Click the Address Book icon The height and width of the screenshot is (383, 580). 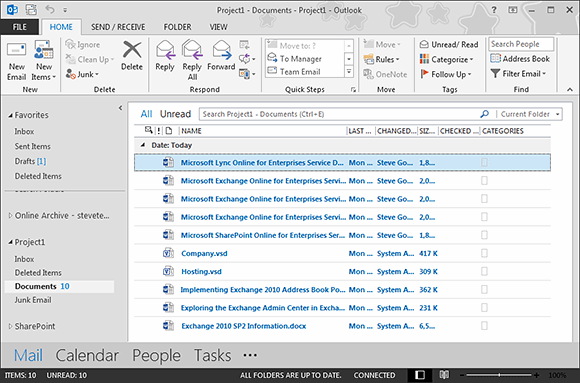pyautogui.click(x=496, y=58)
